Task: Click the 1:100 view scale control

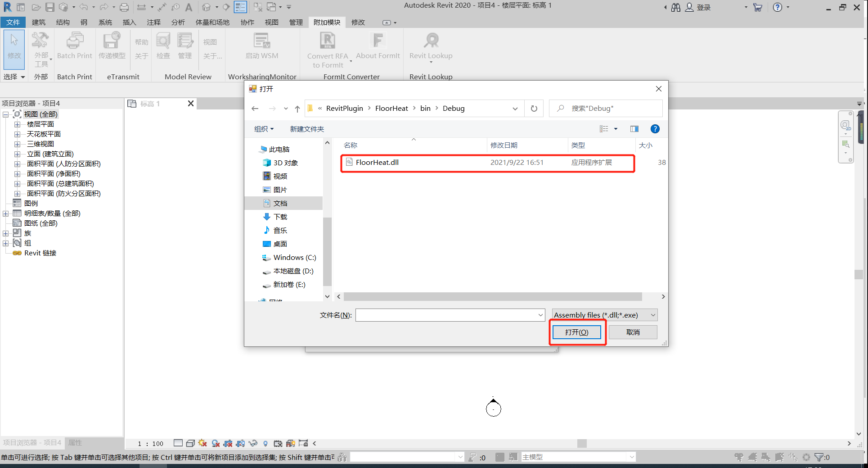Action: [x=151, y=443]
